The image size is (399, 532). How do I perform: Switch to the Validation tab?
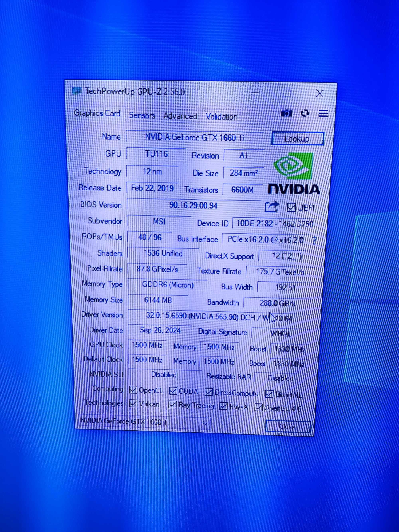click(x=221, y=117)
